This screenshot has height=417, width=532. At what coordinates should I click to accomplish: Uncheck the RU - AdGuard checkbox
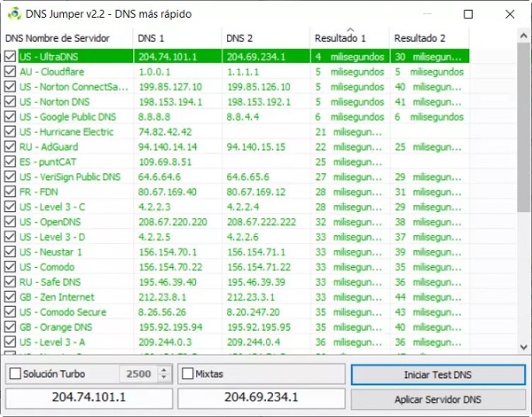(10, 146)
